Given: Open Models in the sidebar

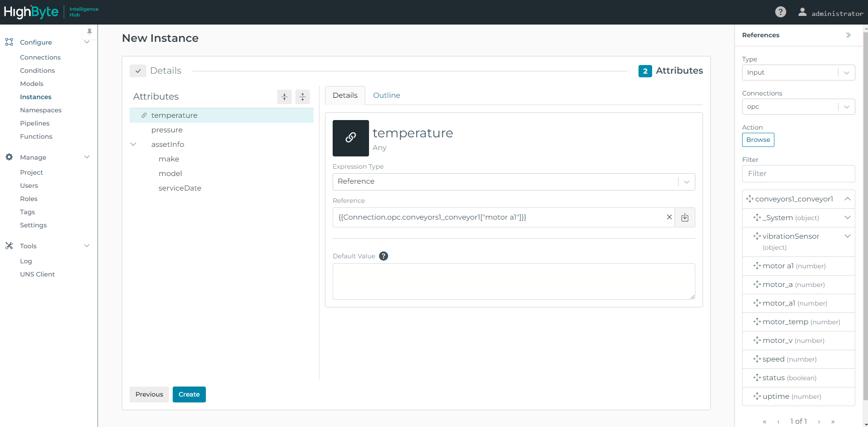Looking at the screenshot, I should click(x=31, y=84).
